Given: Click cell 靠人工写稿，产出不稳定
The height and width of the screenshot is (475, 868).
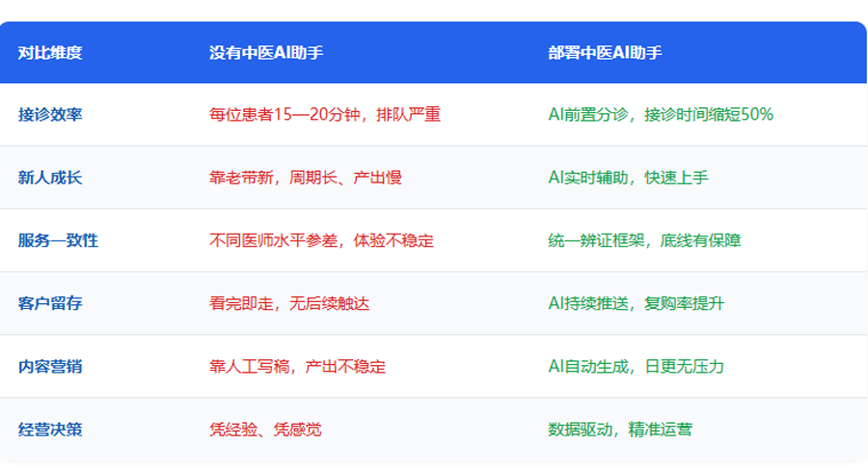Looking at the screenshot, I should tap(297, 366).
